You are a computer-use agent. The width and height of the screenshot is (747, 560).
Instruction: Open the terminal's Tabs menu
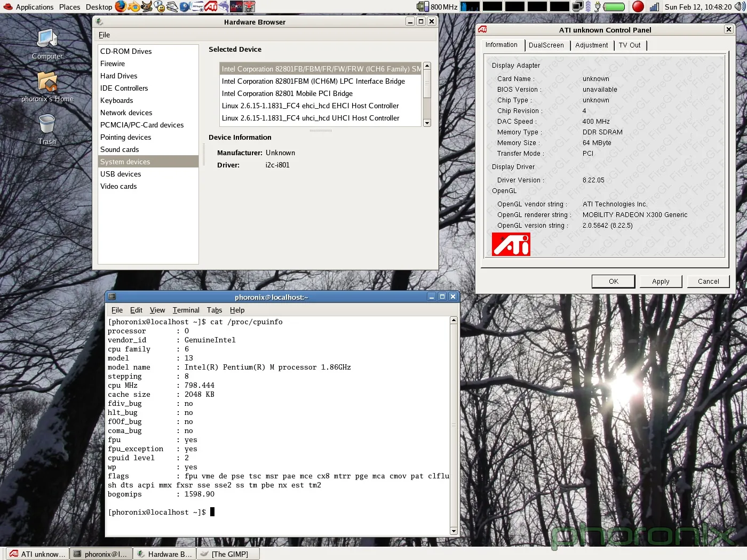point(214,310)
